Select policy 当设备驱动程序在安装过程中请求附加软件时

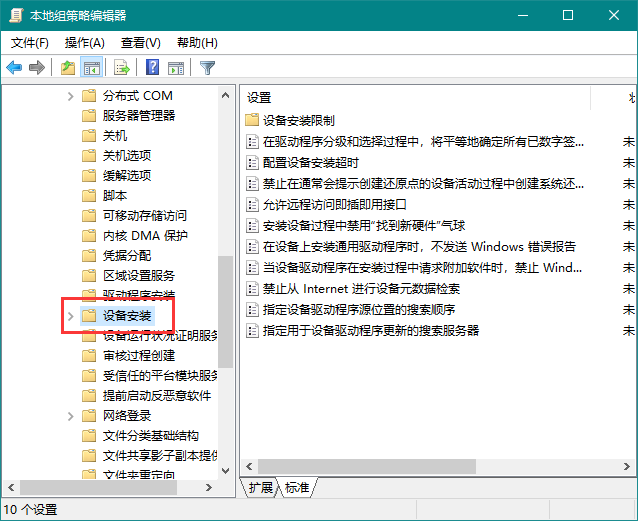click(422, 268)
